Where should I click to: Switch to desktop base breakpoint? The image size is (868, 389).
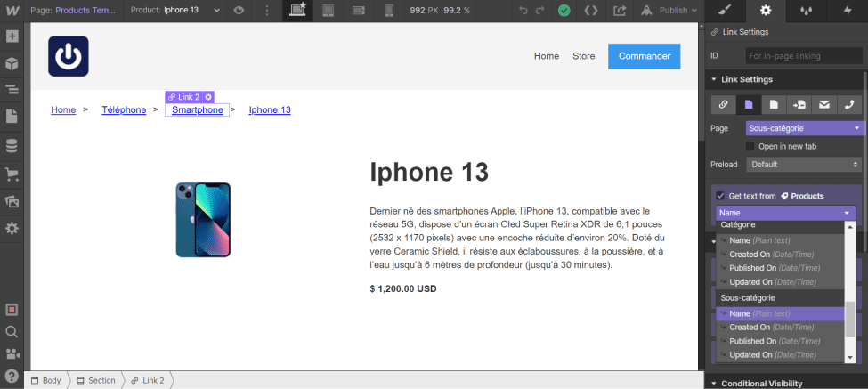[x=298, y=10]
